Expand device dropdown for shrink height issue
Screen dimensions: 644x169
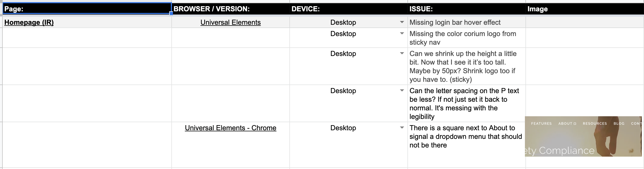[402, 53]
